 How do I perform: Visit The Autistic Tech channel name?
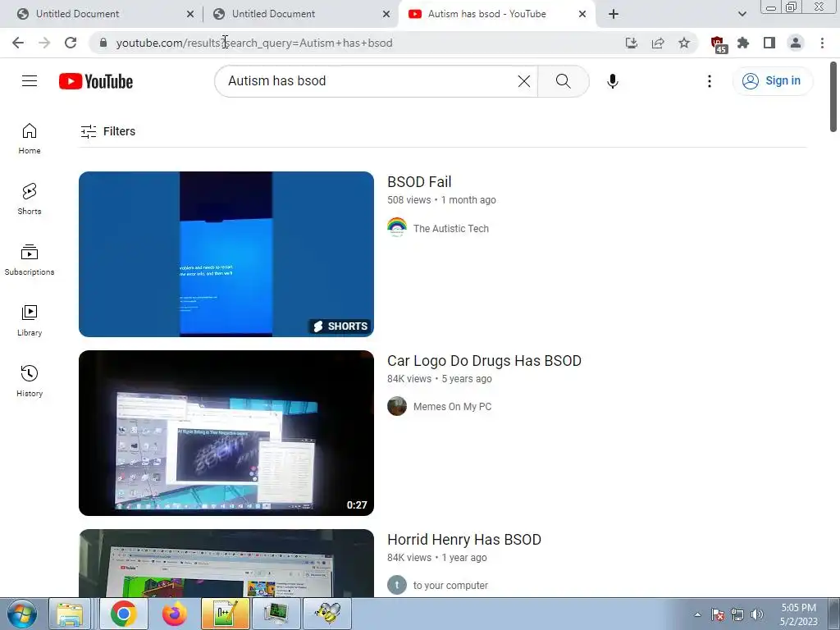(x=451, y=228)
